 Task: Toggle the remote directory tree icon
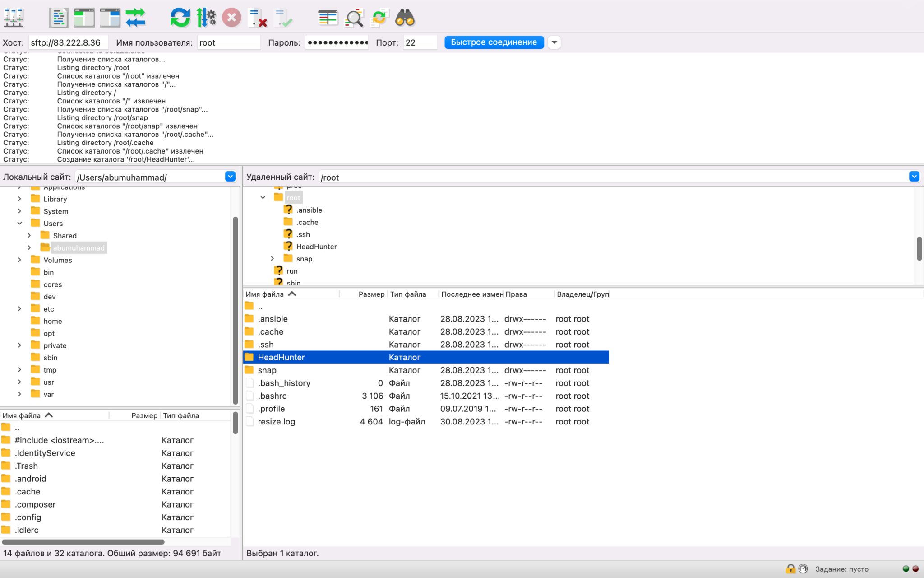[110, 18]
